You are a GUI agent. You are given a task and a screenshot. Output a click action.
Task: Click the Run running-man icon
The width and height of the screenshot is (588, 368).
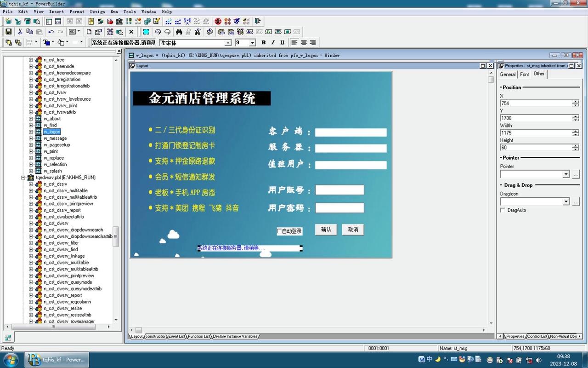pyautogui.click(x=237, y=21)
